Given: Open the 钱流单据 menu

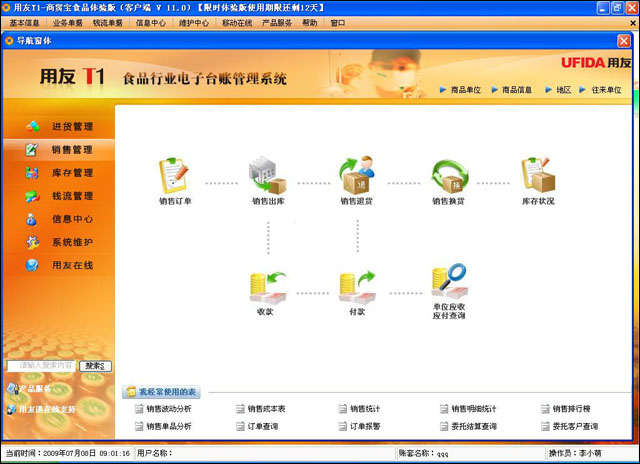Looking at the screenshot, I should (x=108, y=23).
